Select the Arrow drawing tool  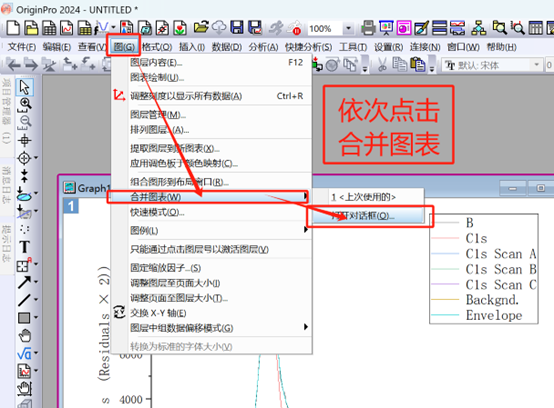coord(24,282)
